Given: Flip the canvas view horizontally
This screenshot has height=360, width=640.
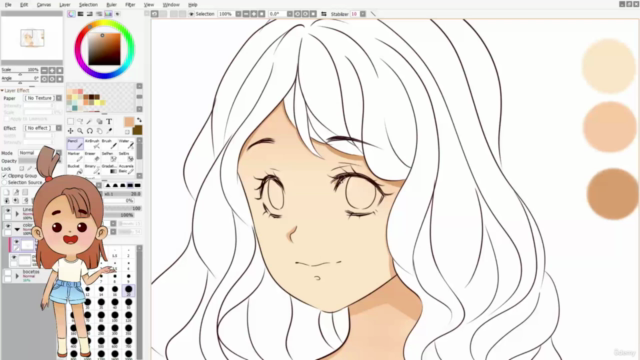Looking at the screenshot, I should (x=324, y=14).
